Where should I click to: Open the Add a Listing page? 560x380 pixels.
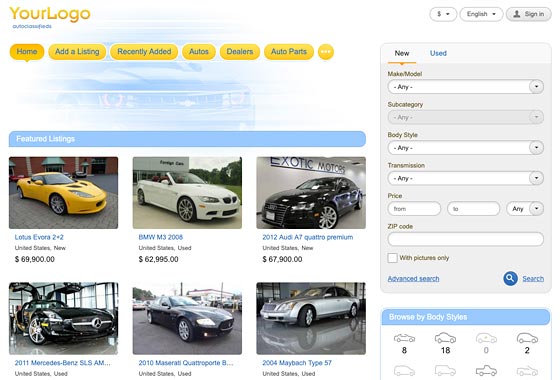(77, 52)
